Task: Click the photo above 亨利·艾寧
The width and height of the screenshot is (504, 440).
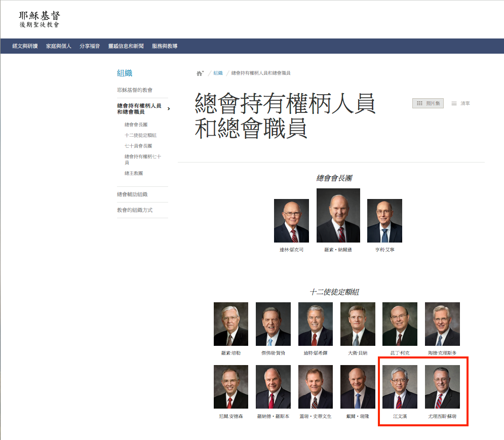Action: coord(384,220)
